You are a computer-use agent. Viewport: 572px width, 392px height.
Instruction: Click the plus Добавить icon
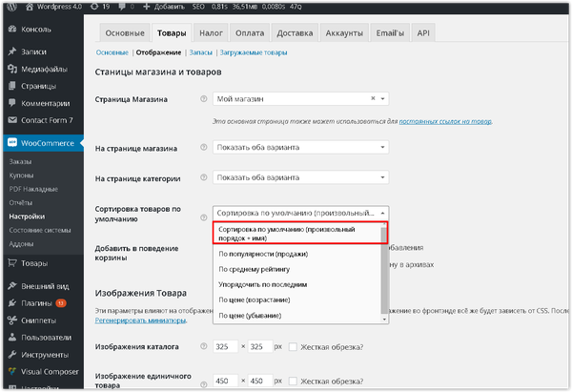click(x=146, y=7)
